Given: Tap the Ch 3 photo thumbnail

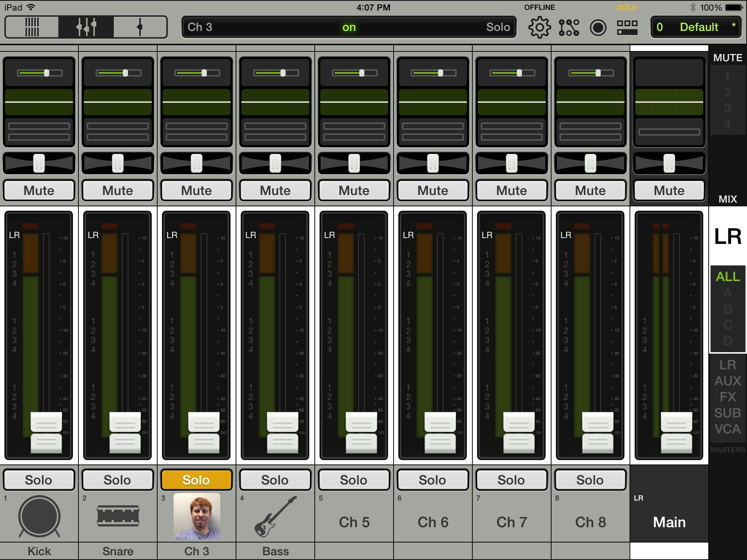Looking at the screenshot, I should [x=197, y=516].
